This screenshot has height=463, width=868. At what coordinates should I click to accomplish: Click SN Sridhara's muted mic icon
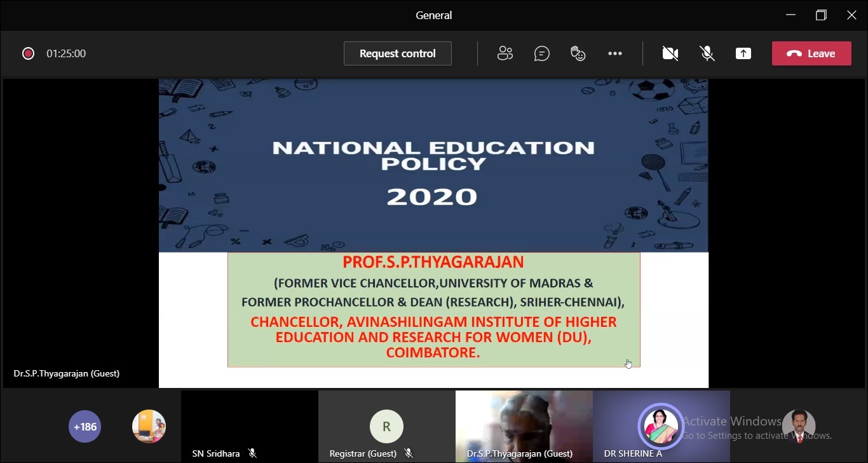[x=252, y=453]
